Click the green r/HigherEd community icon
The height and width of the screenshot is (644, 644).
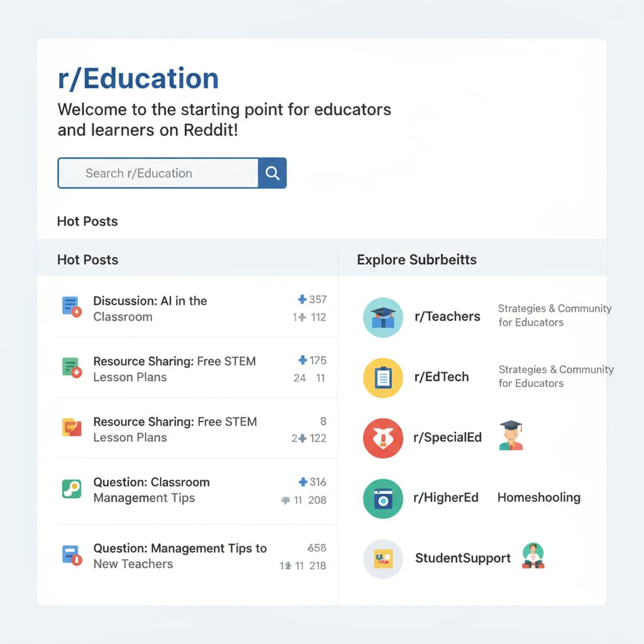pyautogui.click(x=383, y=498)
